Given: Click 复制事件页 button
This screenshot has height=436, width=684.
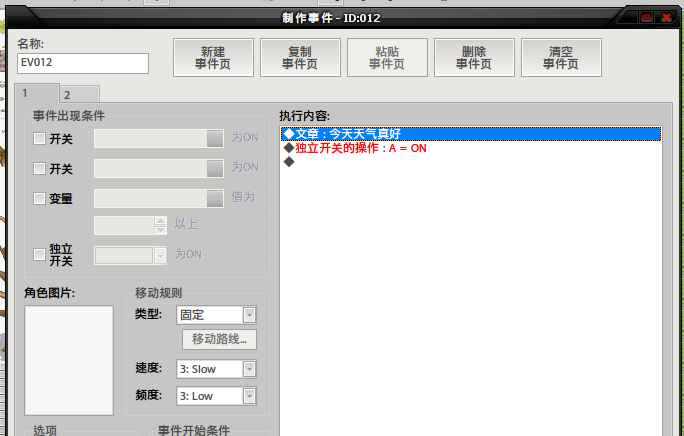Looking at the screenshot, I should [300, 58].
